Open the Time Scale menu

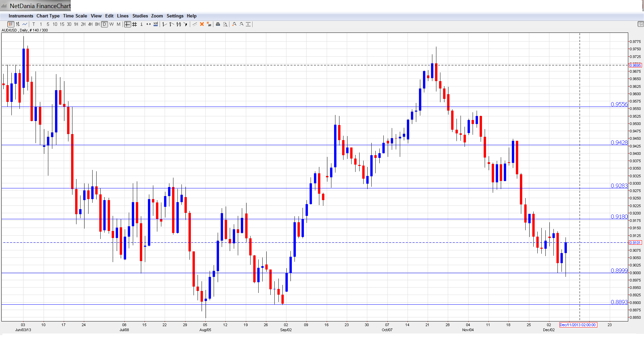point(75,16)
